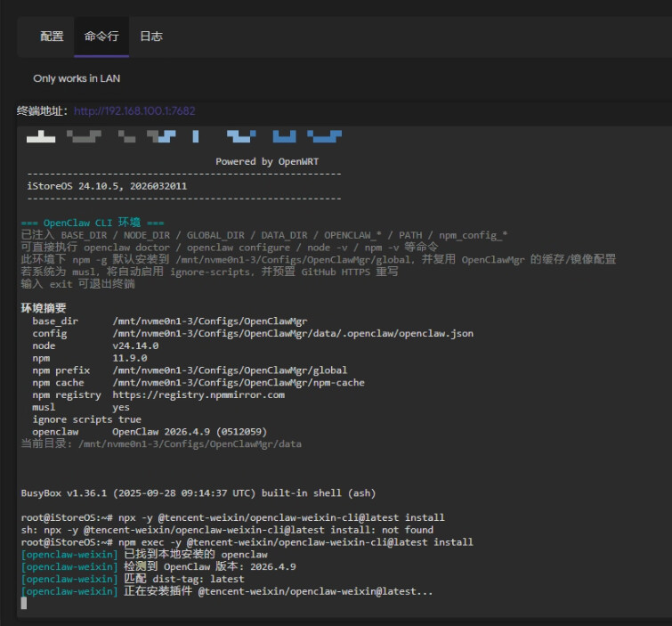
Task: Click the 'Powered by OpenWRT' banner text
Action: (x=266, y=162)
